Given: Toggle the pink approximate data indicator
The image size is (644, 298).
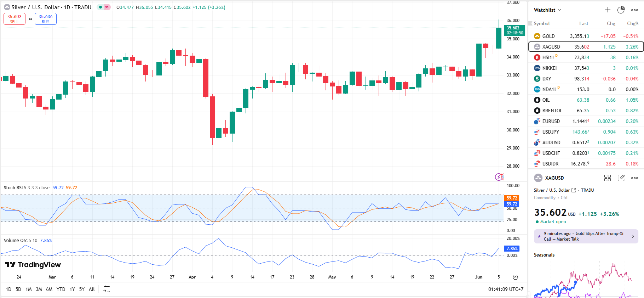Looking at the screenshot, I should point(107,7).
